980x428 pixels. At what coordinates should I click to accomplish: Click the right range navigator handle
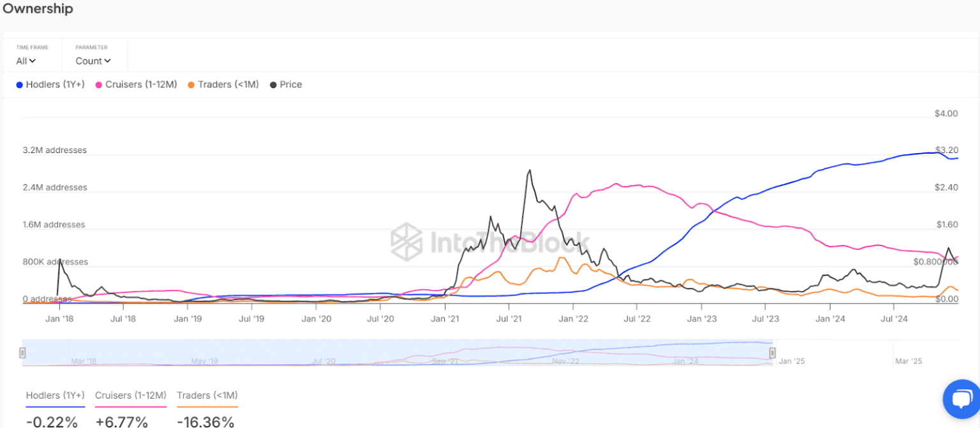tap(773, 353)
